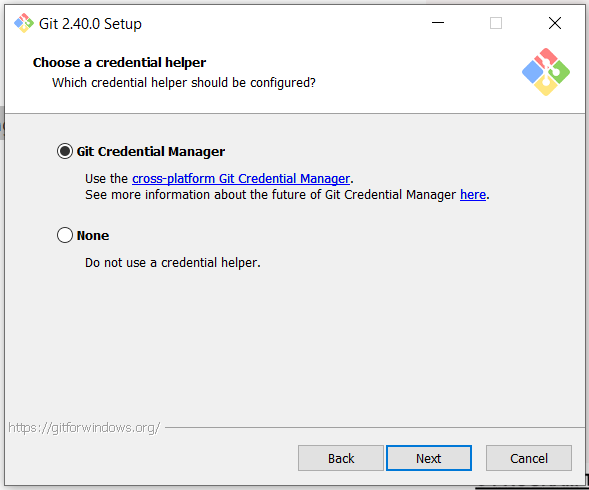
Task: Open the cross-platform Git Credential Manager link
Action: pos(241,178)
